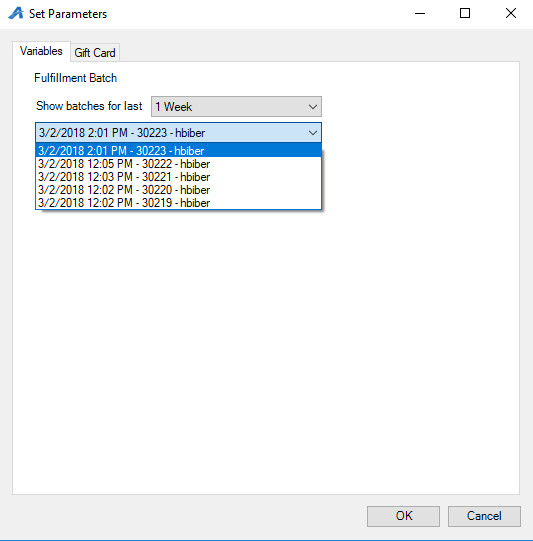Image resolution: width=533 pixels, height=541 pixels.
Task: Pick batch 30219 in the list
Action: [178, 203]
